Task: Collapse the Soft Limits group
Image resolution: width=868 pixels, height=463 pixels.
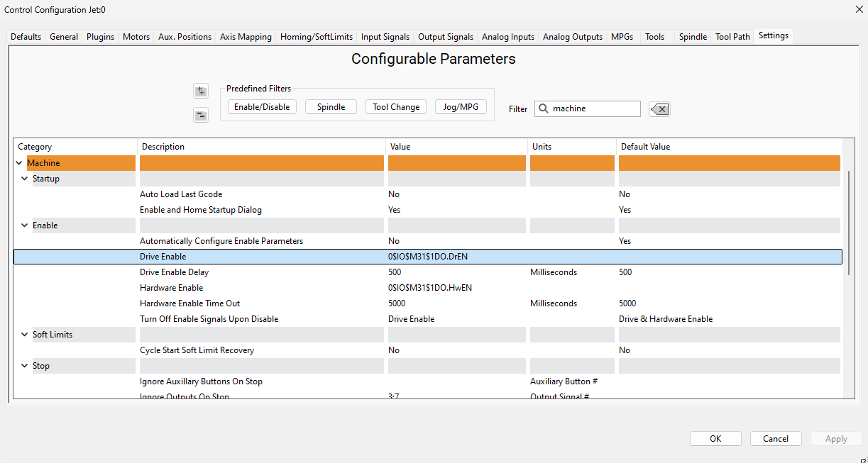Action: click(x=25, y=335)
